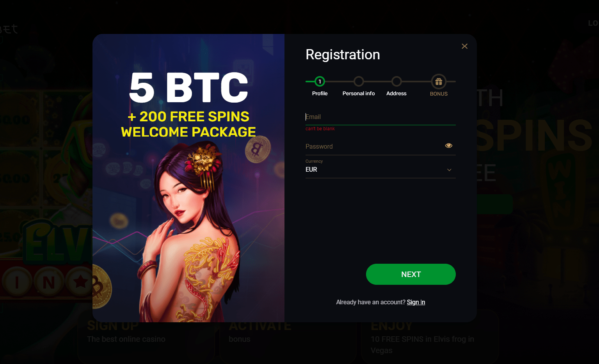Viewport: 599px width, 364px height.
Task: Click the green NEXT button
Action: (411, 274)
